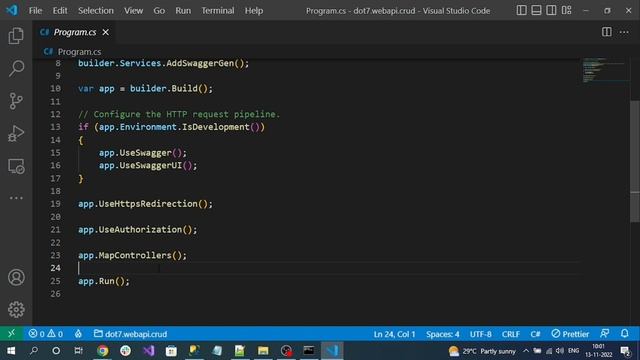Open Google Chrome from the taskbar
Image resolution: width=640 pixels, height=360 pixels.
coord(102,351)
